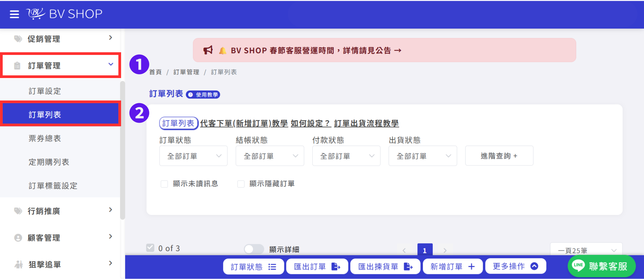Viewport: 644px width, 279px height.
Task: Open the 付款狀態 filter dropdown
Action: click(346, 156)
